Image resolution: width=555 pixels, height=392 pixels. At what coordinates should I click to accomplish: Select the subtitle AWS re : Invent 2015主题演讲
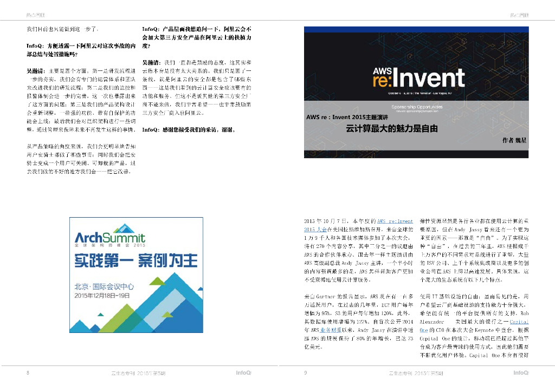coord(347,117)
